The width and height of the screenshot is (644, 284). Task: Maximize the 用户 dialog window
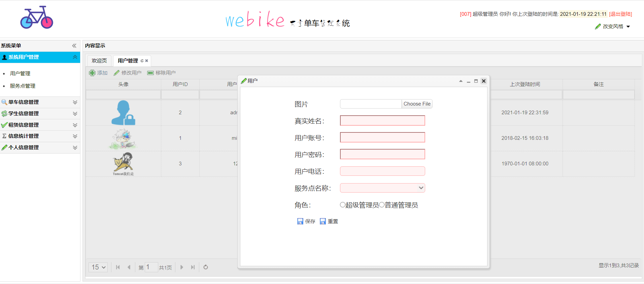pyautogui.click(x=476, y=81)
